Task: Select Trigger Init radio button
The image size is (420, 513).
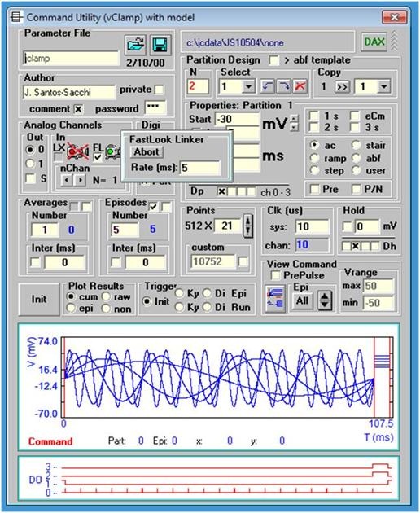Action: pyautogui.click(x=147, y=301)
